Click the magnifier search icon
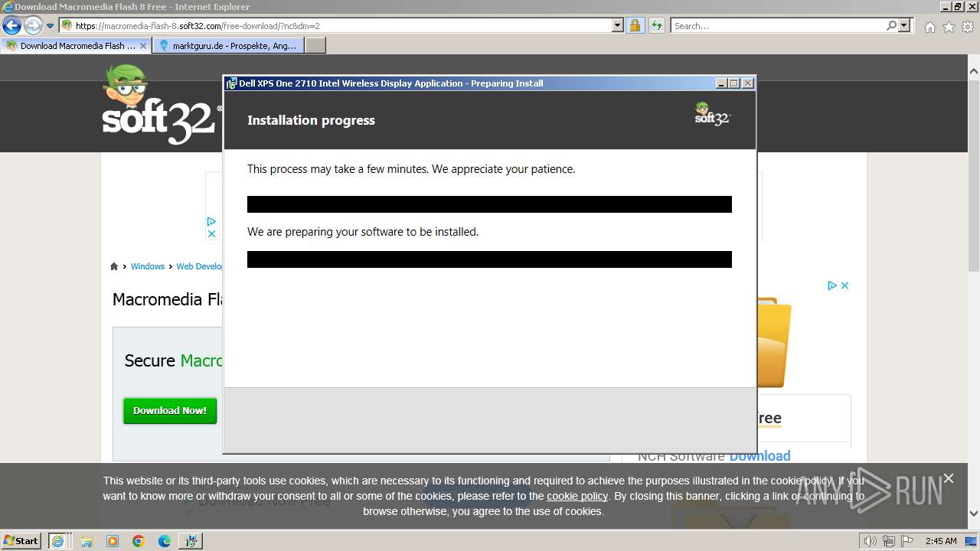 point(891,26)
